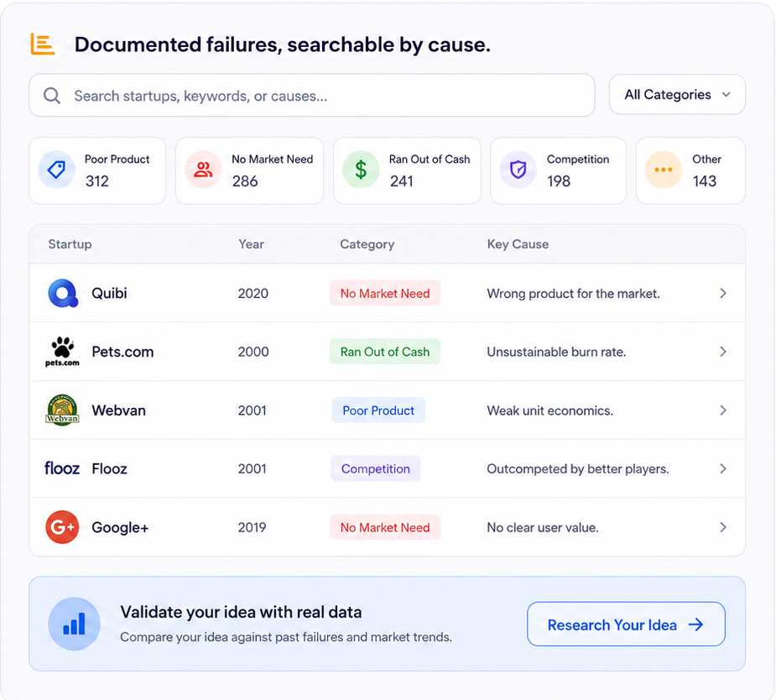Click the orange list logo icon
Screen dimensions: 776x700
pos(42,44)
